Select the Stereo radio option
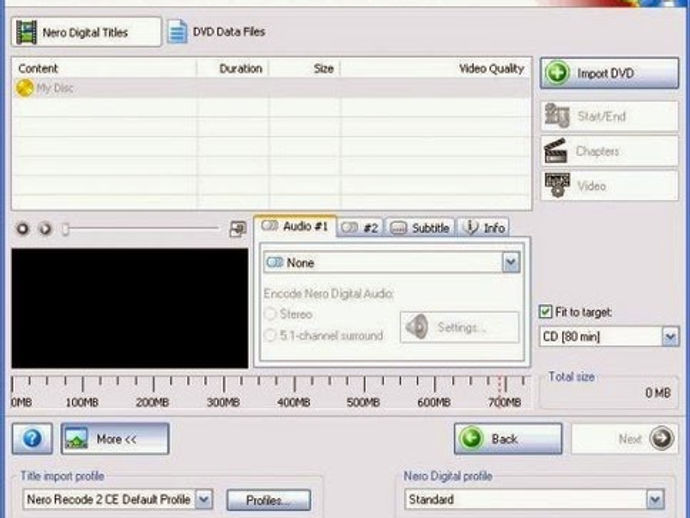 click(270, 314)
